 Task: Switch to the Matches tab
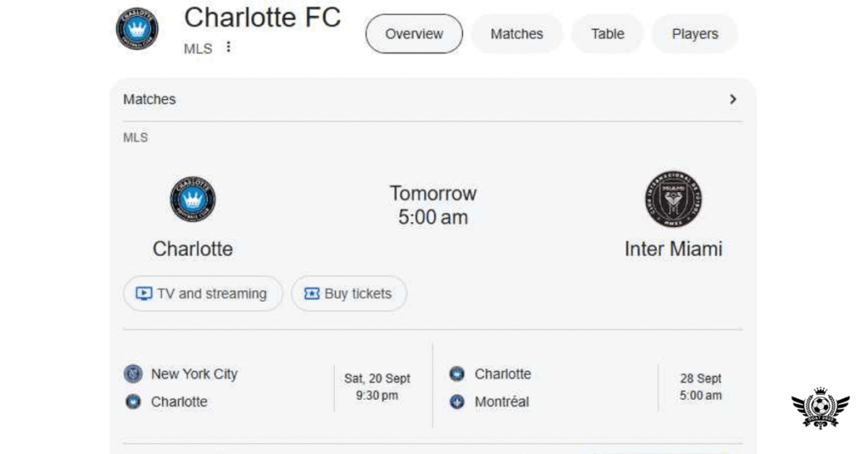(516, 34)
